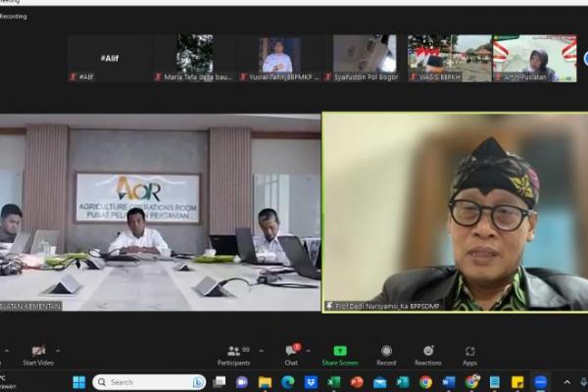This screenshot has width=588, height=392.
Task: Click the muted mic icon beside #Alif
Action: point(73,76)
